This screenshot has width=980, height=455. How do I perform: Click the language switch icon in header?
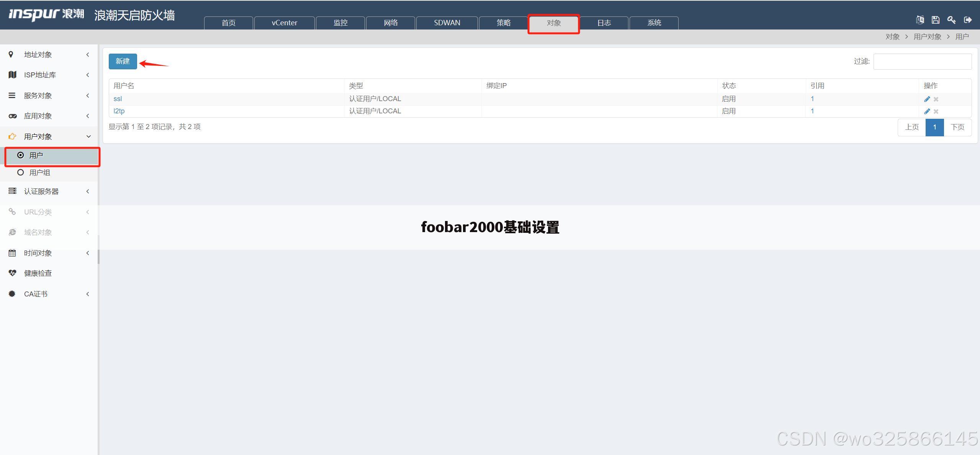click(x=920, y=20)
